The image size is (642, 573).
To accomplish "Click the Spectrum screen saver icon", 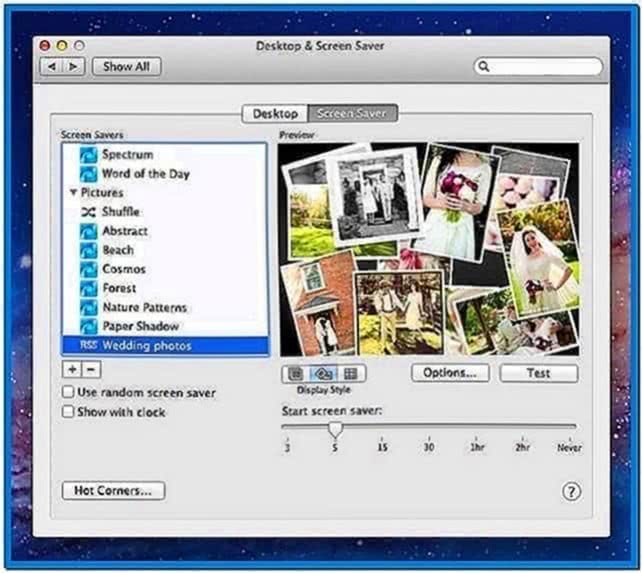I will coord(88,155).
